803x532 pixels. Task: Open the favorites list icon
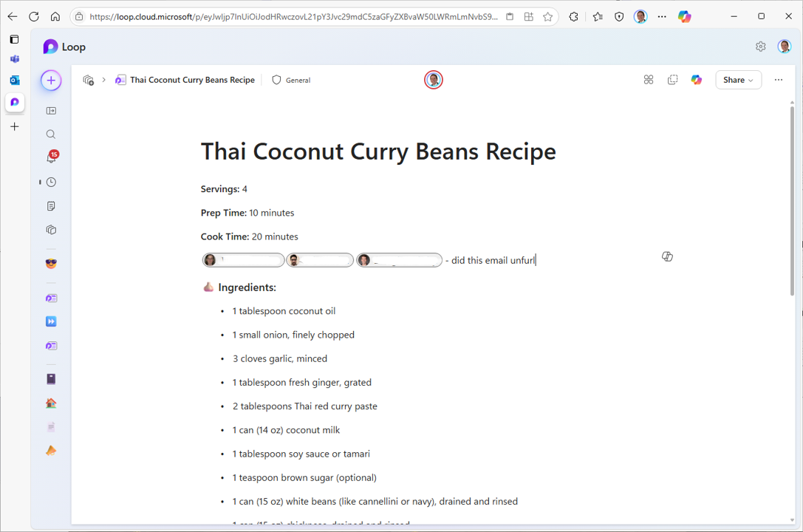tap(598, 16)
